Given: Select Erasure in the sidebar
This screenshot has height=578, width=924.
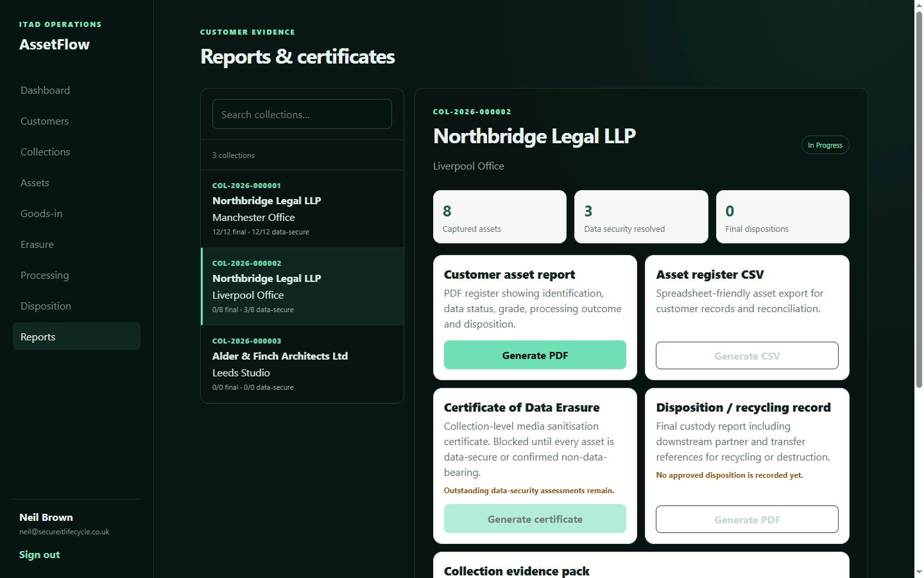Looking at the screenshot, I should point(76,244).
